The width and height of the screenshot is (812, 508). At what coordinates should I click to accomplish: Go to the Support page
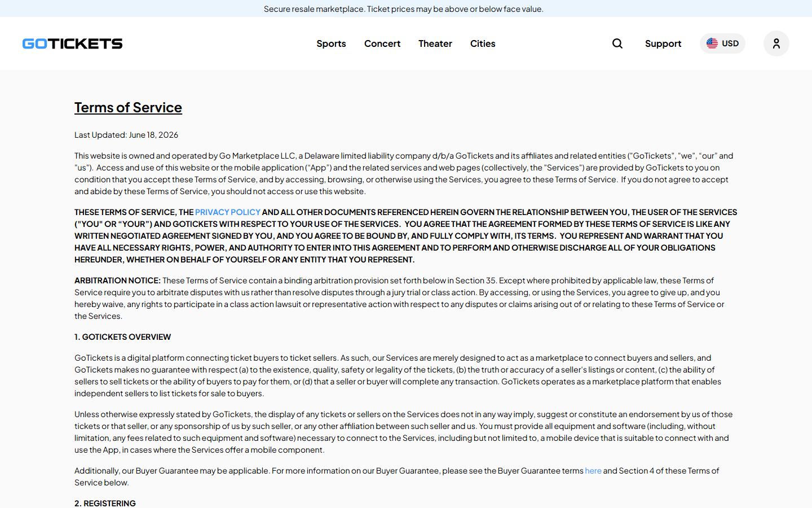[x=663, y=43]
